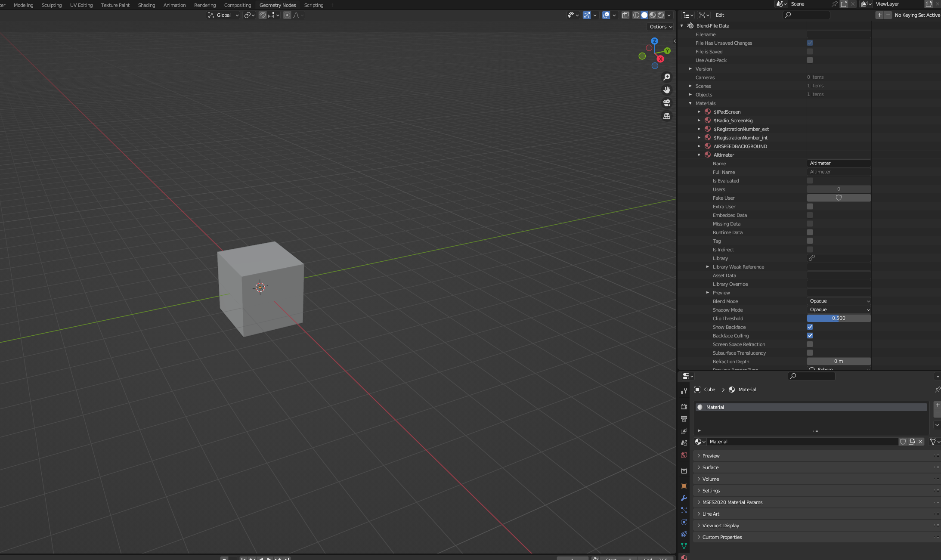
Task: Click the zoom viewport magnifier icon
Action: click(x=667, y=77)
